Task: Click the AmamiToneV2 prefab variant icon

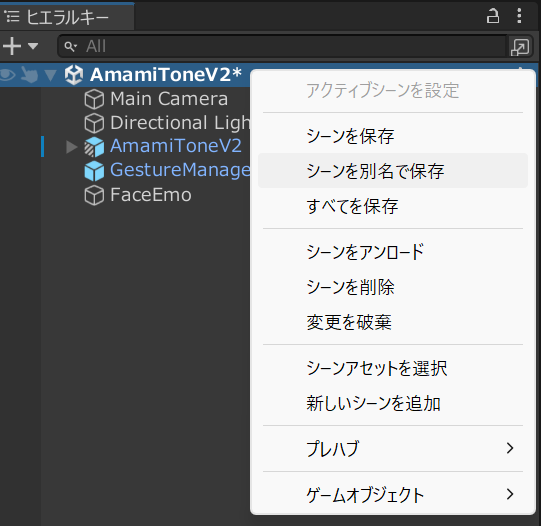Action: coord(94,147)
